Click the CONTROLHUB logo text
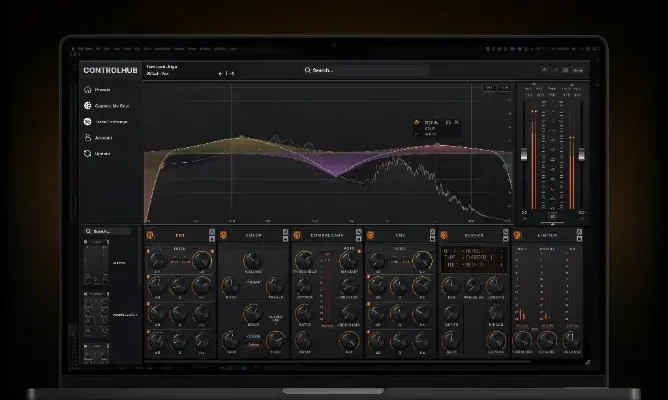Screen dimensions: 668x400 (x=109, y=71)
